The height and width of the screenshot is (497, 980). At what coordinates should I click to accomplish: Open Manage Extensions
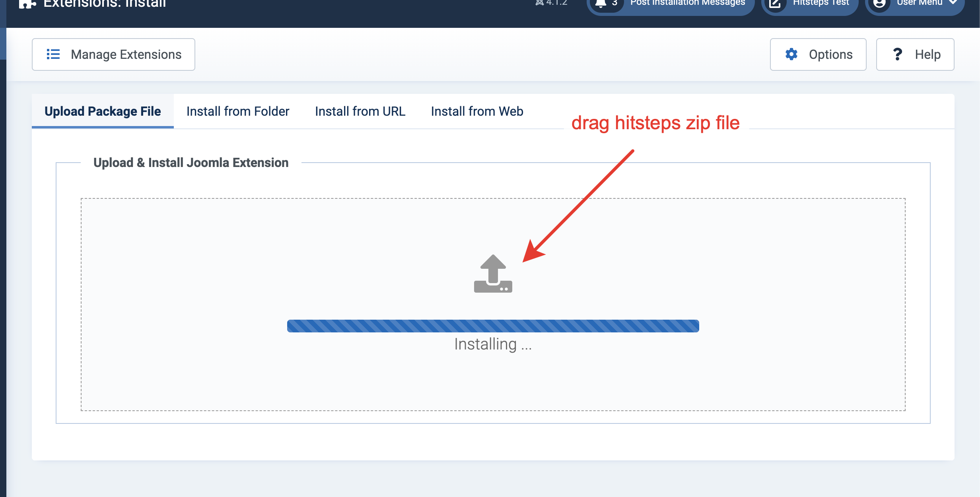[113, 54]
